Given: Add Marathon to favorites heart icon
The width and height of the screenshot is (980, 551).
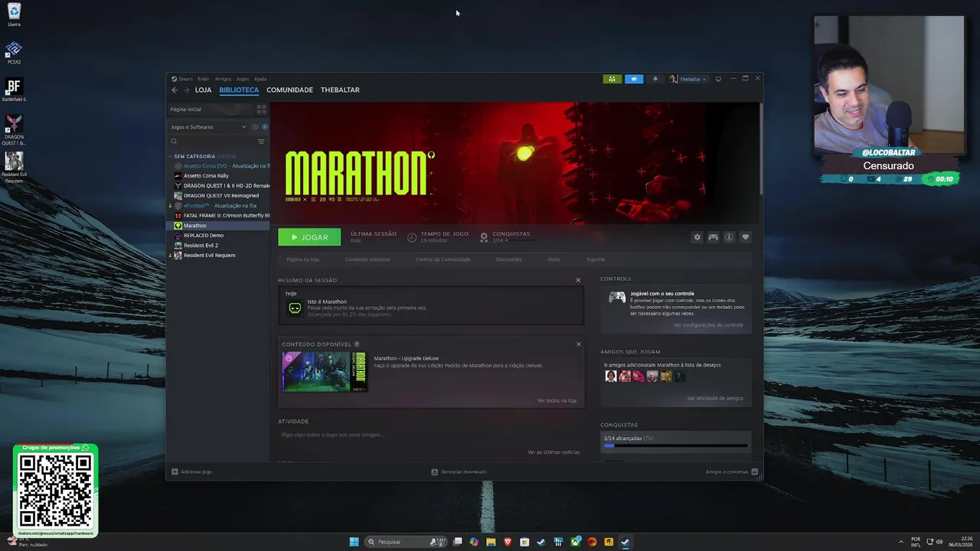Looking at the screenshot, I should point(745,237).
